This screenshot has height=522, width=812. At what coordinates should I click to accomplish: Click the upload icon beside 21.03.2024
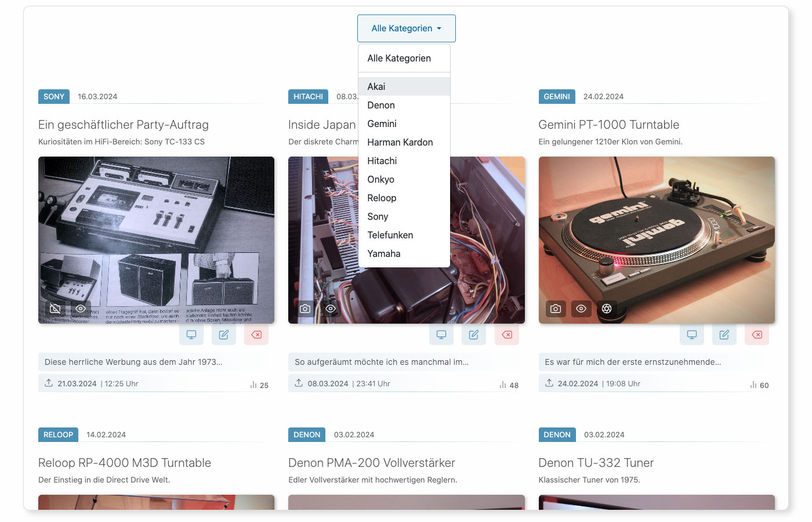49,383
